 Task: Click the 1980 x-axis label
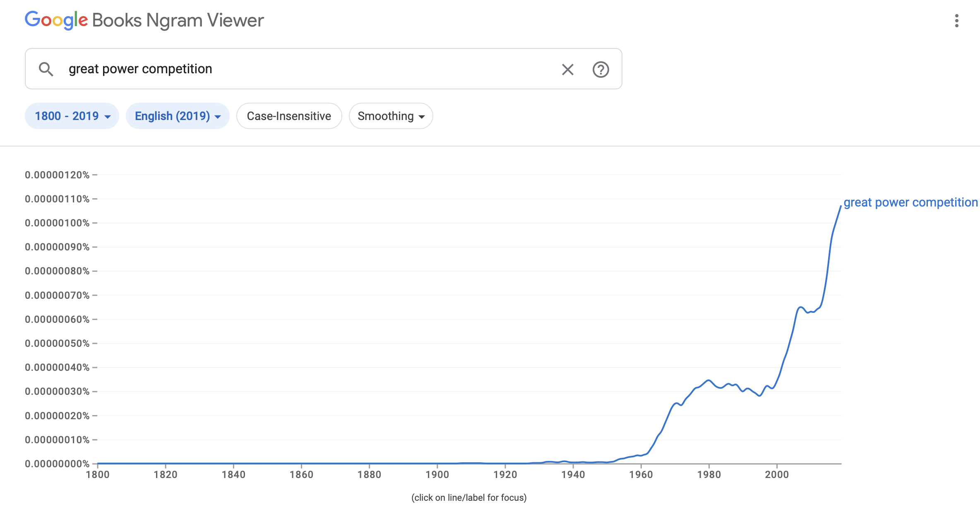[x=709, y=475]
